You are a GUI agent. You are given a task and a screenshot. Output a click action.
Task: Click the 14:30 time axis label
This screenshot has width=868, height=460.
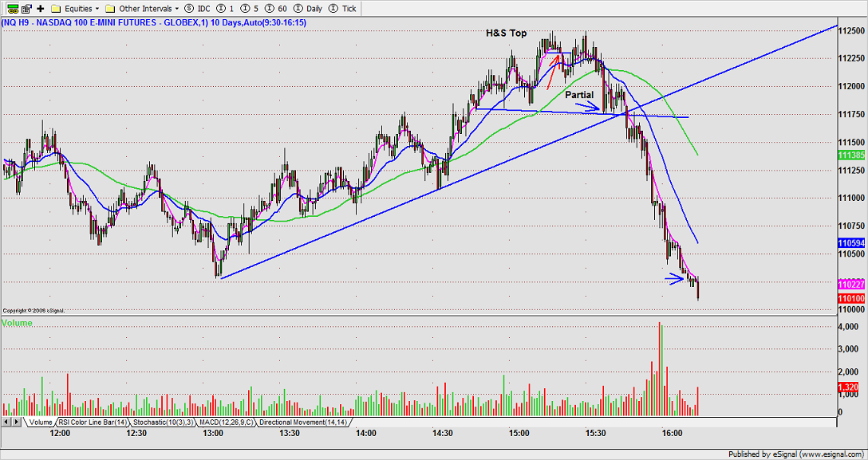pos(442,433)
